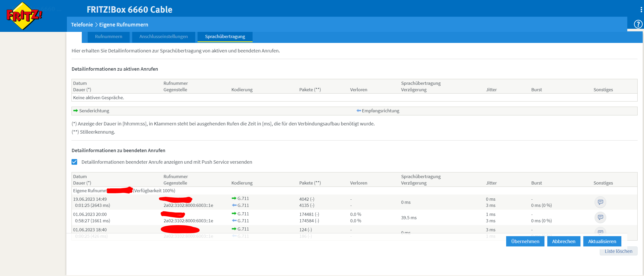Click the Aktualisieren button

[602, 241]
